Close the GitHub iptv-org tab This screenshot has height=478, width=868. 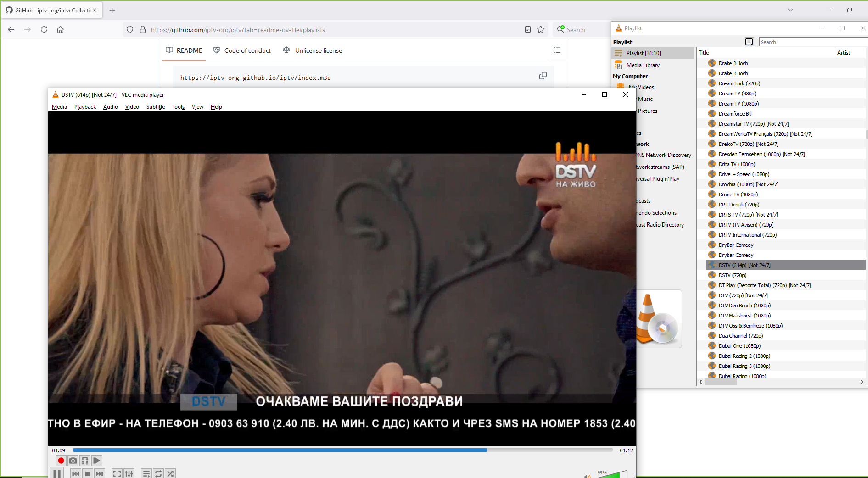[95, 10]
